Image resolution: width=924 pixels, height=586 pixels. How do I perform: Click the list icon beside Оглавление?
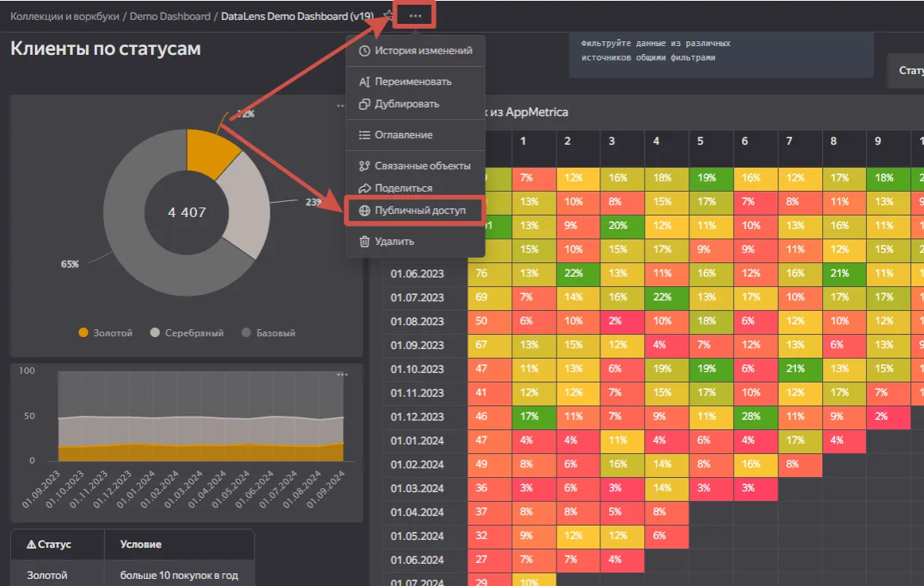pos(364,135)
